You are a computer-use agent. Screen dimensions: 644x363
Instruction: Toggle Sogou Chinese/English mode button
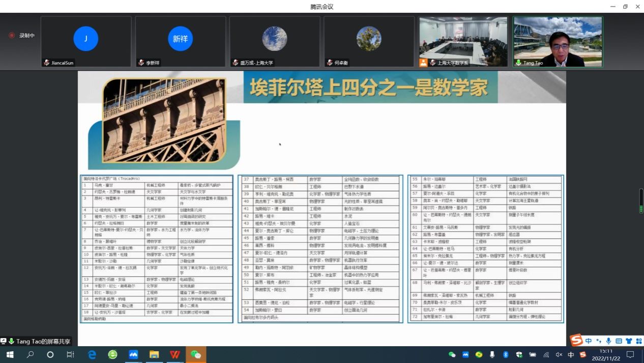pyautogui.click(x=589, y=341)
